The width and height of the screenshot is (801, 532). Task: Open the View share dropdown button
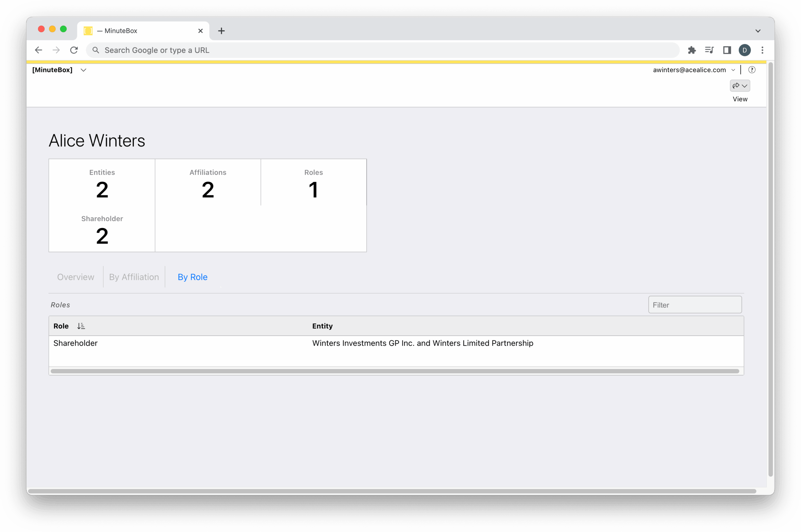(740, 86)
